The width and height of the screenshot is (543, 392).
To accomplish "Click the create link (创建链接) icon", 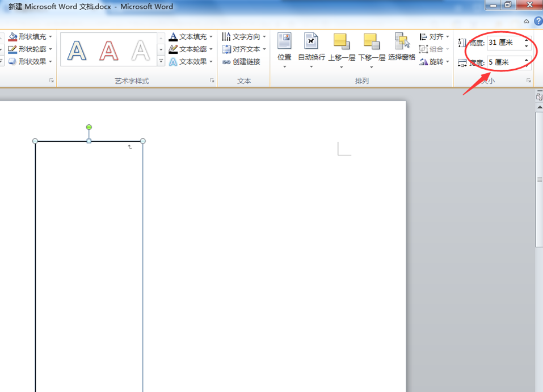I will coord(226,62).
